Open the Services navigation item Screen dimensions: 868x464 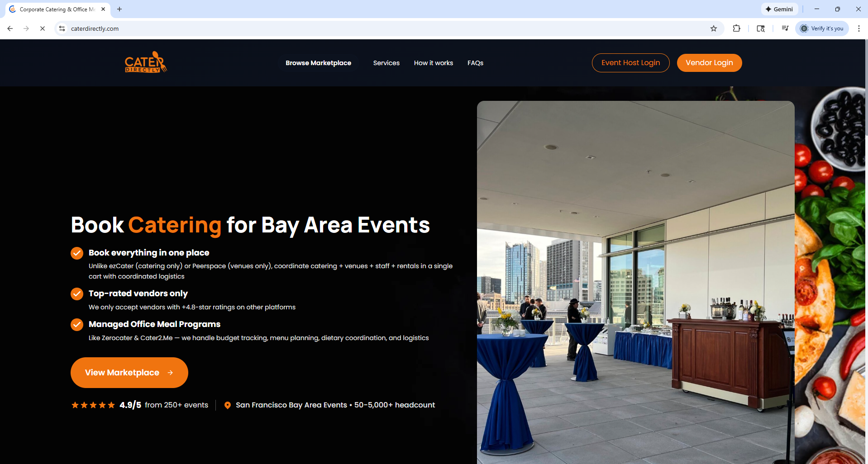click(386, 63)
